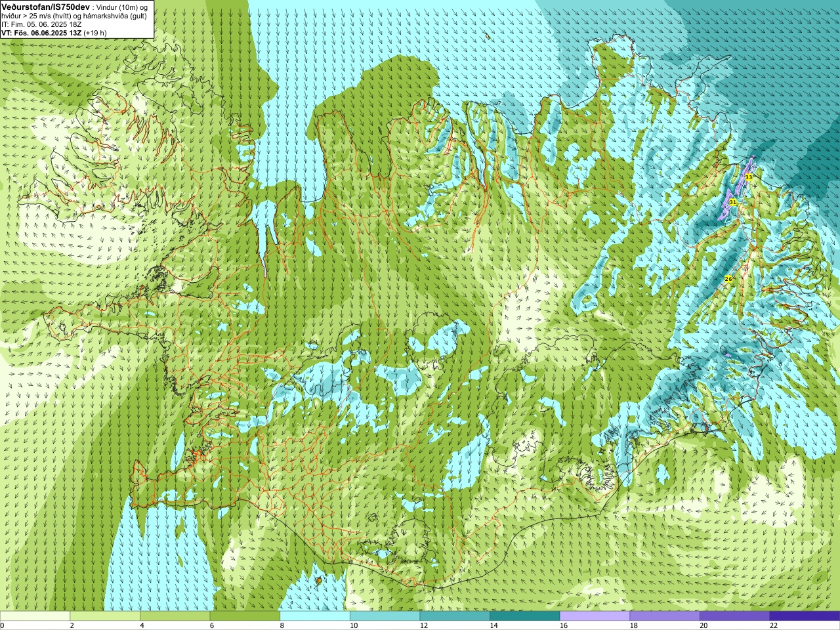This screenshot has width=840, height=630.
Task: Click the yellow gust marker labeled 31
Action: 732,202
